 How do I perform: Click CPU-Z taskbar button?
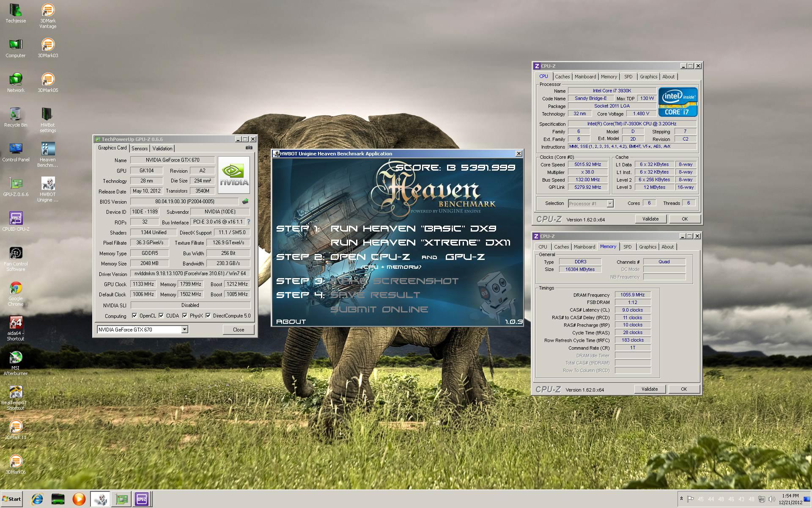click(x=142, y=499)
